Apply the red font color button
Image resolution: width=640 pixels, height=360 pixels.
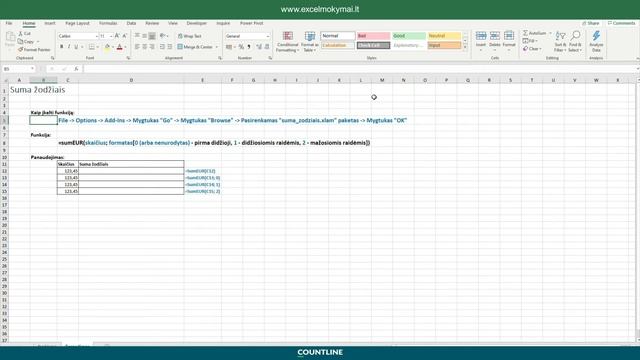[x=120, y=47]
